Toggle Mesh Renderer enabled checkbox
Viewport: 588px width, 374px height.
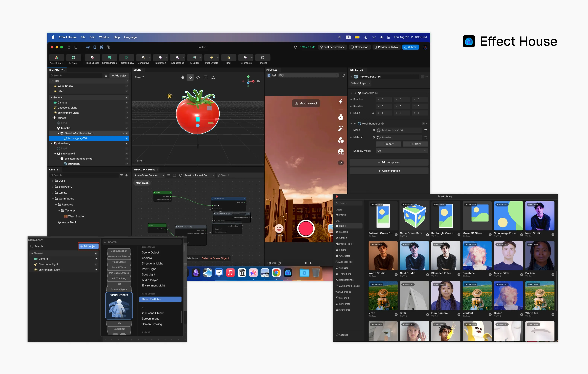point(423,124)
